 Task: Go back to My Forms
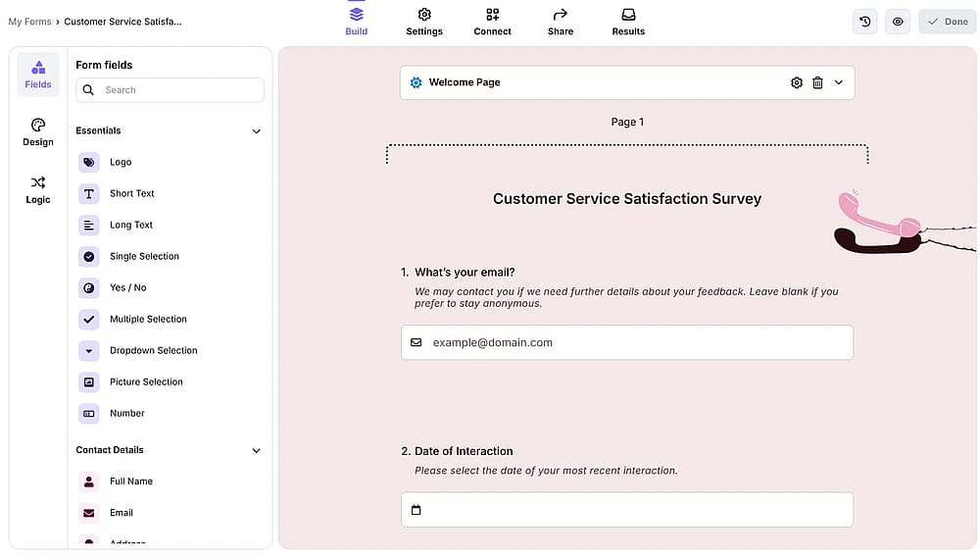(29, 22)
